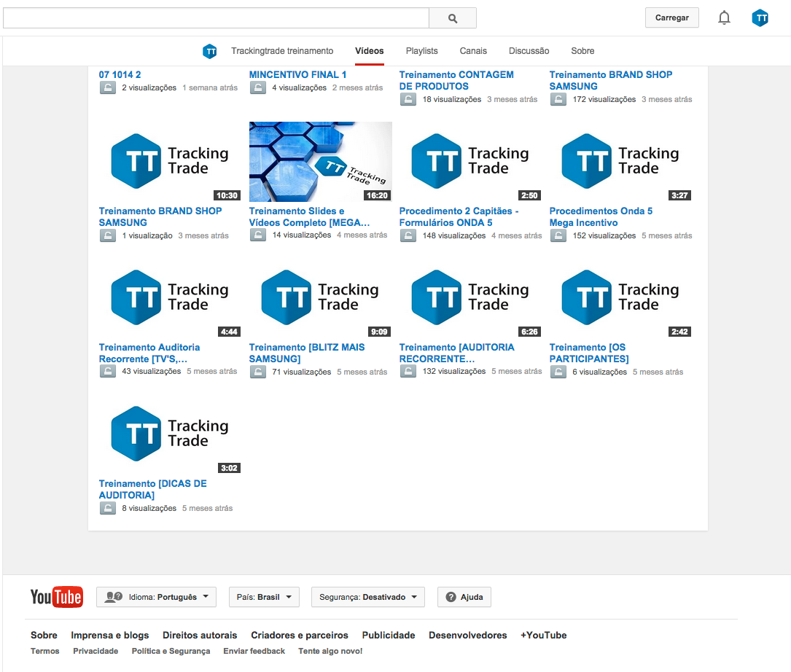Open the Canais tab
The height and width of the screenshot is (672, 791).
pyautogui.click(x=473, y=51)
